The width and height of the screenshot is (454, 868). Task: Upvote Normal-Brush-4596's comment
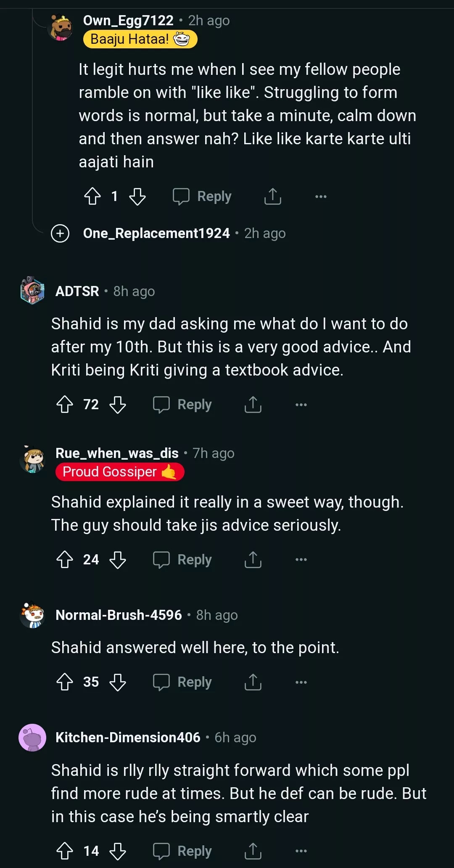pos(65,682)
